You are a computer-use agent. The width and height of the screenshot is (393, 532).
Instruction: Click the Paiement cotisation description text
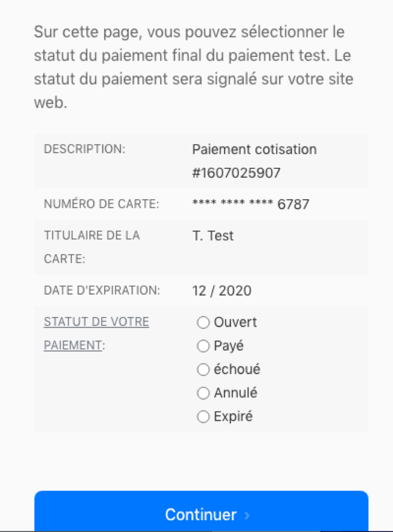[254, 149]
